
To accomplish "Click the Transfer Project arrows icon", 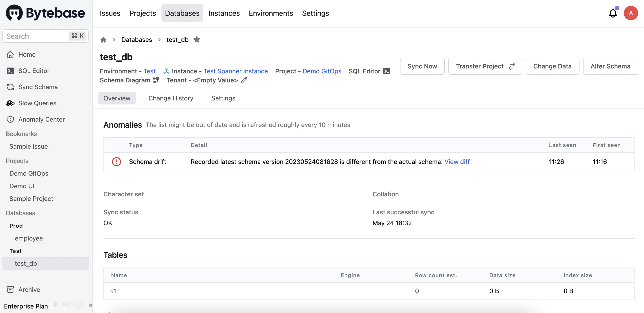I will pos(512,66).
